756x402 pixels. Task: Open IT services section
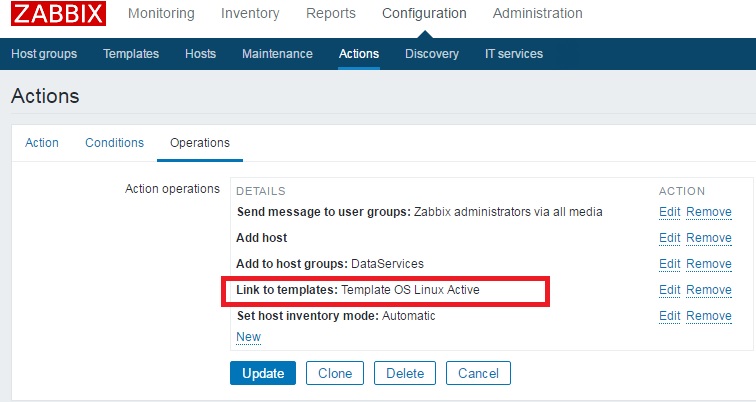(513, 54)
